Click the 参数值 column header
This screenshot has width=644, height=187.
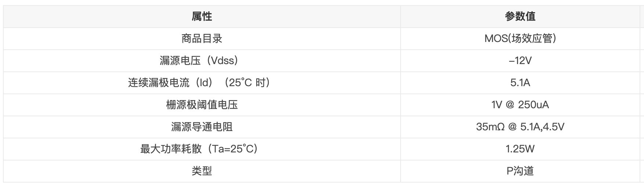click(520, 17)
